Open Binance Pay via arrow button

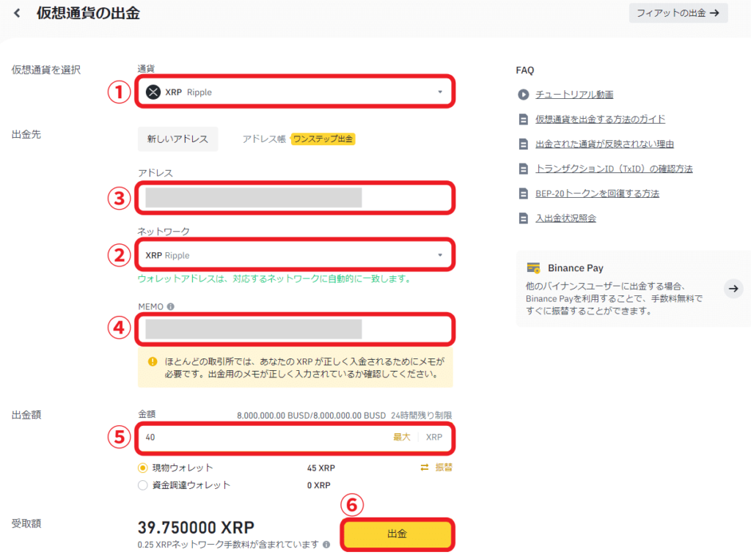(733, 289)
